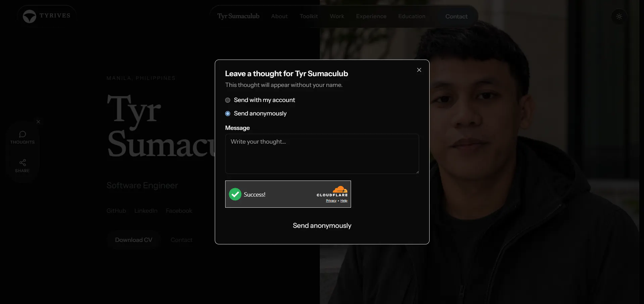Click Tyr Sumaculub name in navbar
The width and height of the screenshot is (644, 304).
pyautogui.click(x=238, y=16)
